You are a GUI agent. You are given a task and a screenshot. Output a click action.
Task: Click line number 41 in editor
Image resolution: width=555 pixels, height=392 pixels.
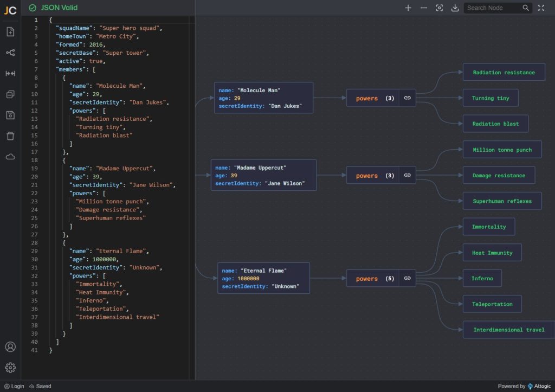[34, 350]
